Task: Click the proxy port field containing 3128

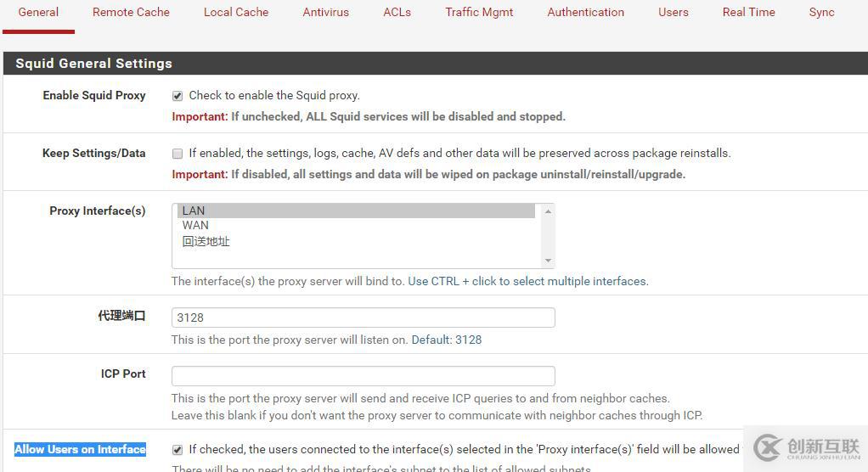Action: 364,317
